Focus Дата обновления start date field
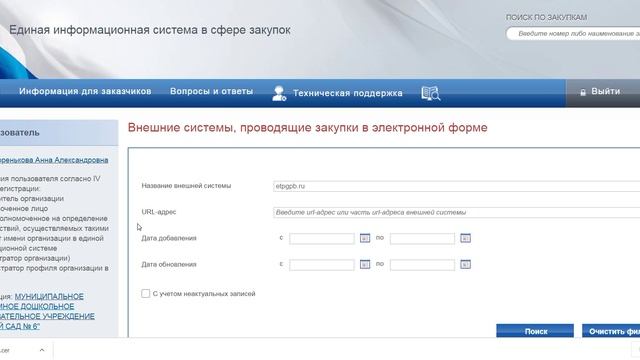This screenshot has height=360, width=640. pyautogui.click(x=322, y=264)
